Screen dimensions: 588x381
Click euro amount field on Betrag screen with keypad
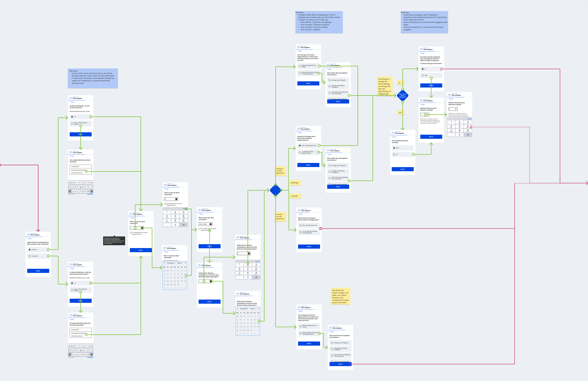(453, 109)
